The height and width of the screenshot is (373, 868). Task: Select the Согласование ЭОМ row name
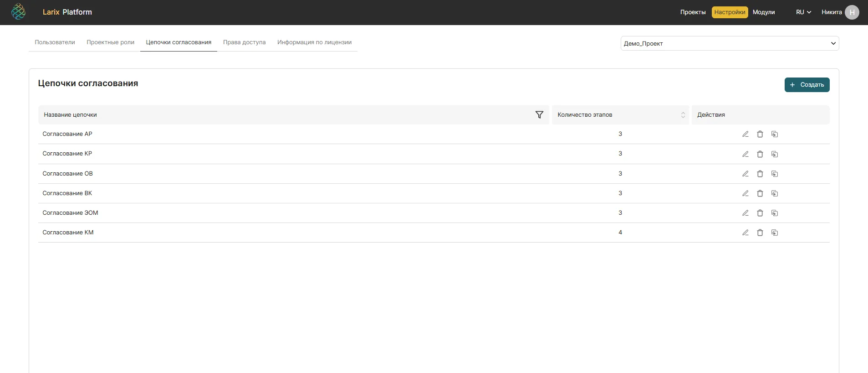click(x=70, y=213)
